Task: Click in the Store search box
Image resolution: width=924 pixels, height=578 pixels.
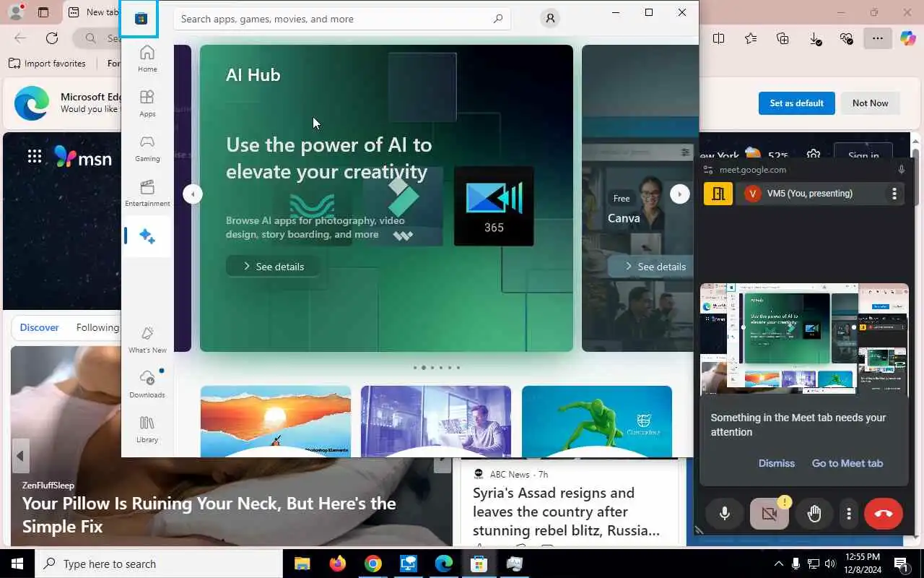Action: point(342,19)
